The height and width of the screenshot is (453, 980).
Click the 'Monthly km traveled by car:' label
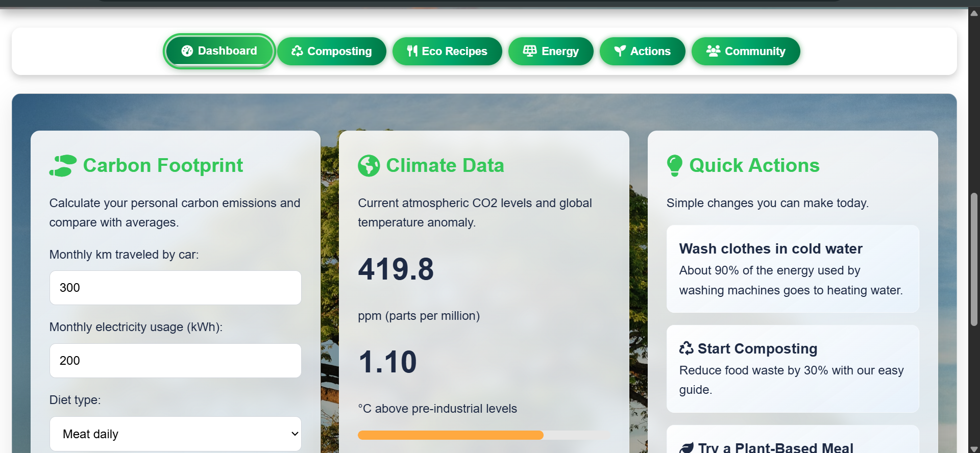[124, 255]
